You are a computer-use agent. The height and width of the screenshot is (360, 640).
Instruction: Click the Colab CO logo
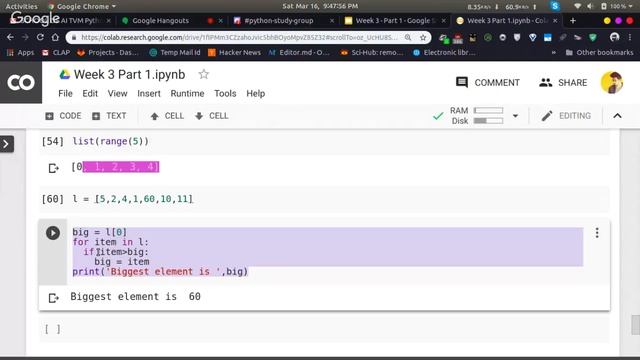(21, 82)
